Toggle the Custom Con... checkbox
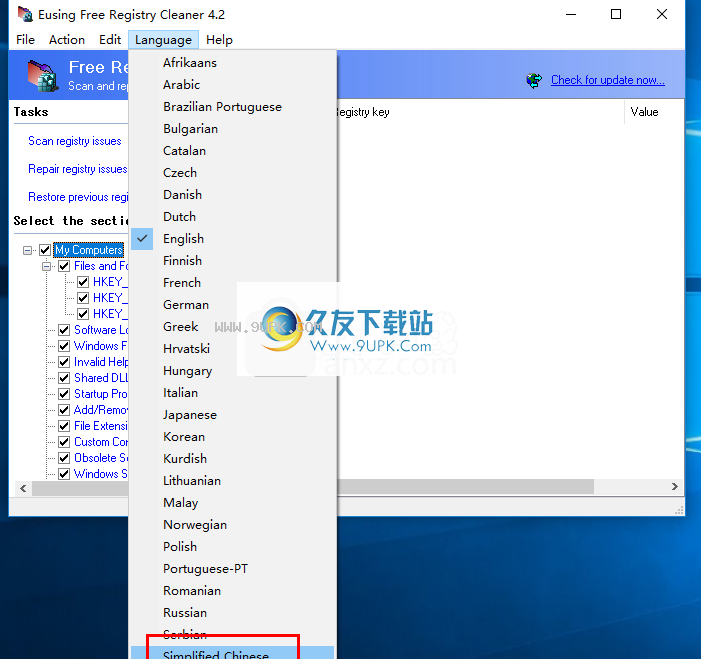The height and width of the screenshot is (659, 701). click(x=64, y=442)
